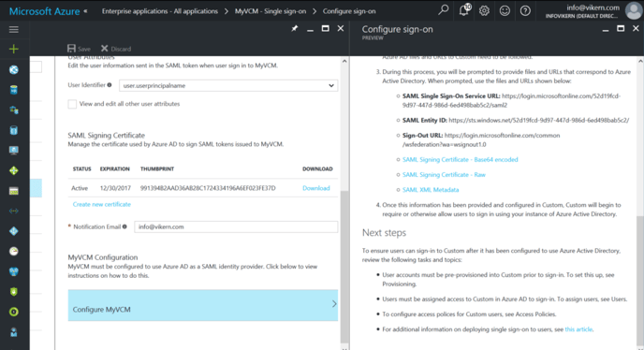Open the settings gear in the top bar

tap(484, 10)
